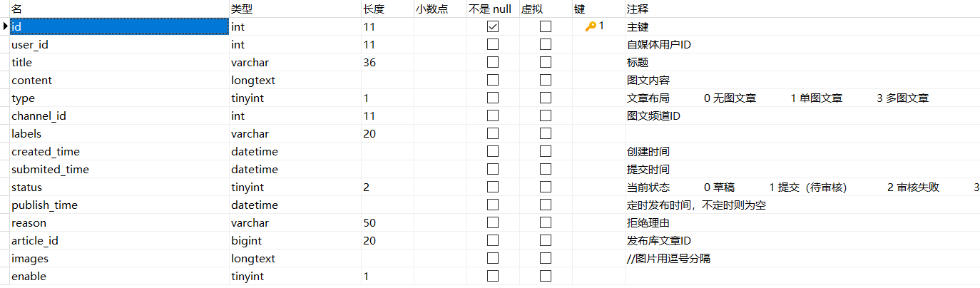Screen dimensions: 980x288
Task: Select the submited_time field row
Action: pyautogui.click(x=50, y=170)
